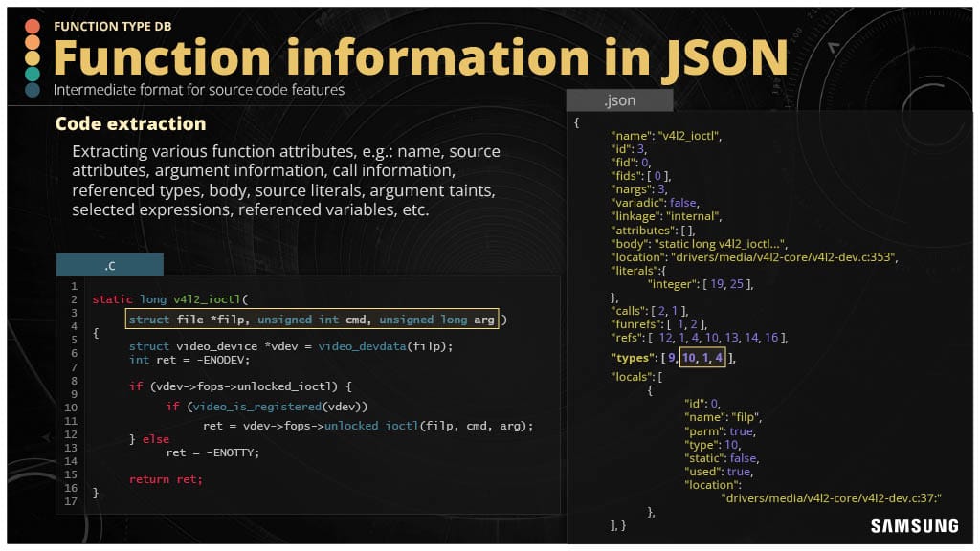Click the JSON entry "nargs": 3

pos(638,189)
